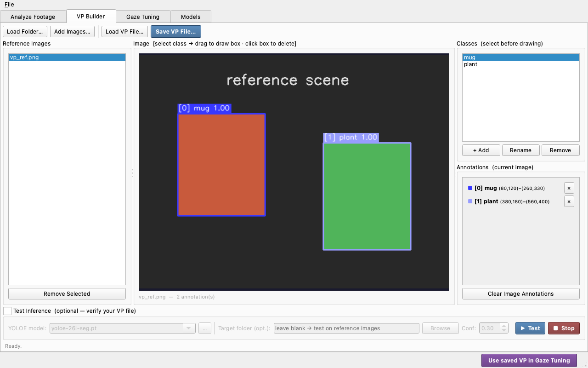Click the Target folder input field

(x=346, y=328)
